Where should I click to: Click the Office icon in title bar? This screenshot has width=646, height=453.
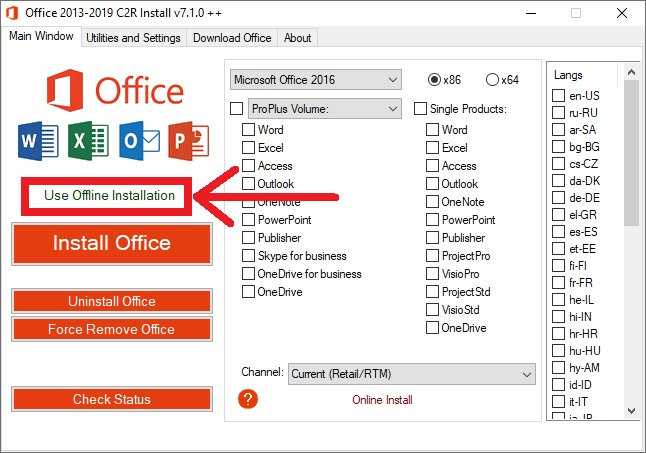click(x=12, y=13)
